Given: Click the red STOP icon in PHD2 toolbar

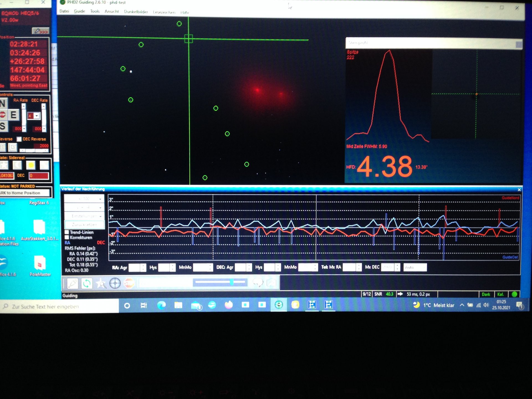Looking at the screenshot, I should [x=129, y=283].
